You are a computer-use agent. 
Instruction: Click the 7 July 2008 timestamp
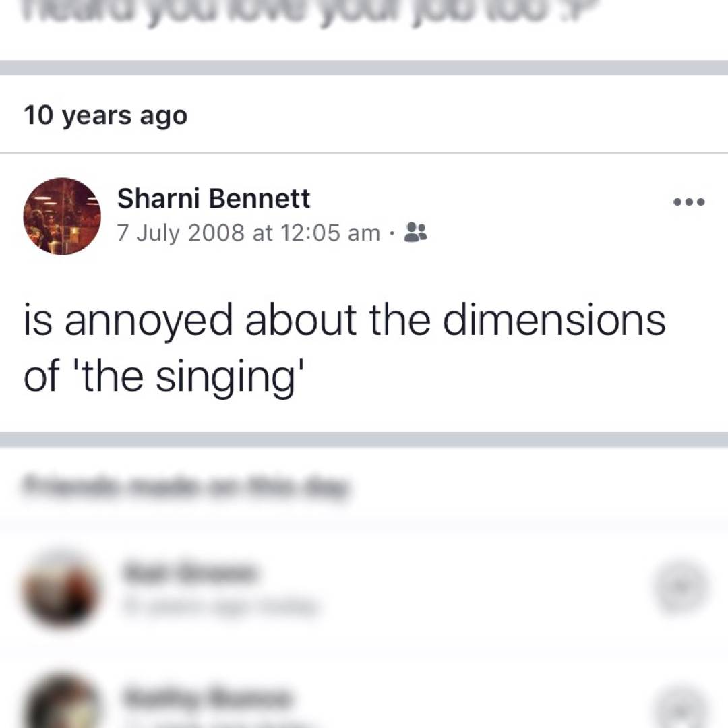[180, 233]
